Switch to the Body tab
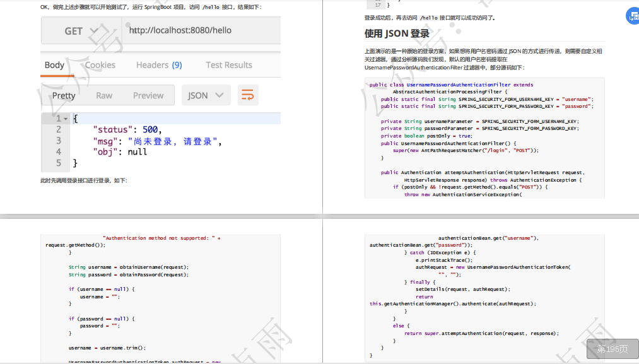The image size is (639, 364). [54, 65]
